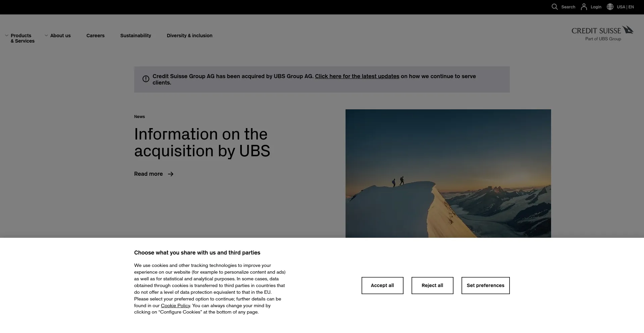Screen dimensions: 644x333
Task: Click the CREDIT SUISSE wordmark
Action: coord(596,31)
